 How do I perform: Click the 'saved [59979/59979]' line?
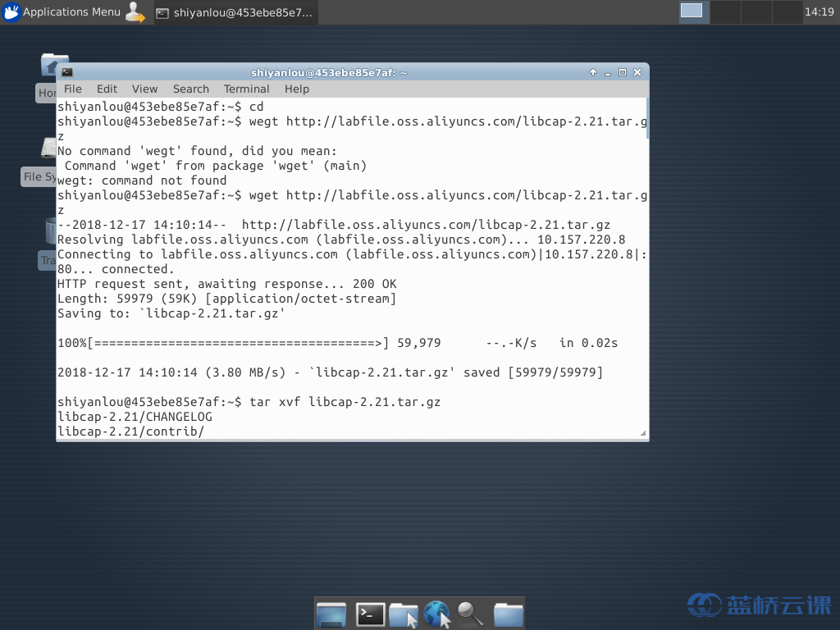(330, 372)
